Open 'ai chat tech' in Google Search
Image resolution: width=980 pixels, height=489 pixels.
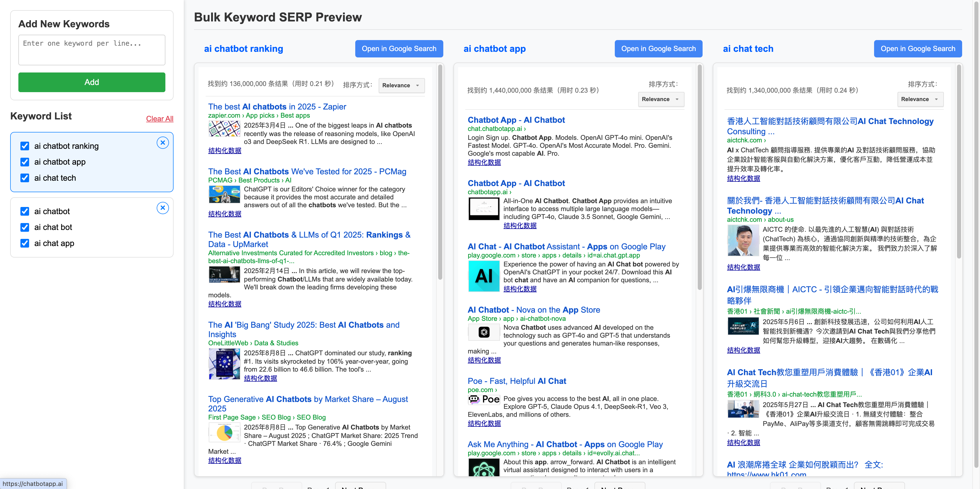(x=918, y=49)
